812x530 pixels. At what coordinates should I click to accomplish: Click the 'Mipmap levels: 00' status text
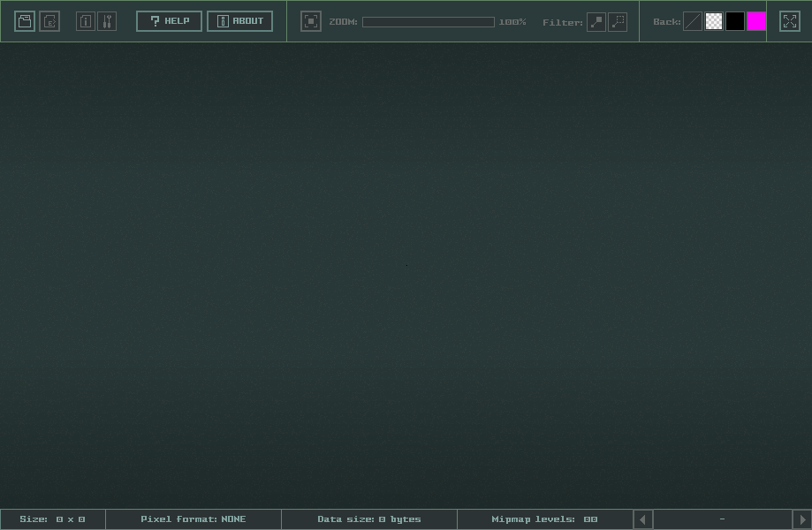(x=544, y=519)
